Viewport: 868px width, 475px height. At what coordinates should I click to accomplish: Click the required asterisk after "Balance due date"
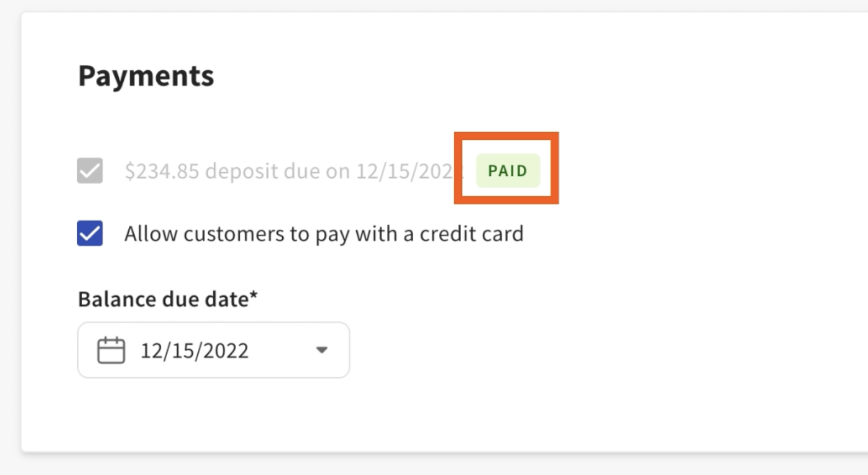[254, 296]
